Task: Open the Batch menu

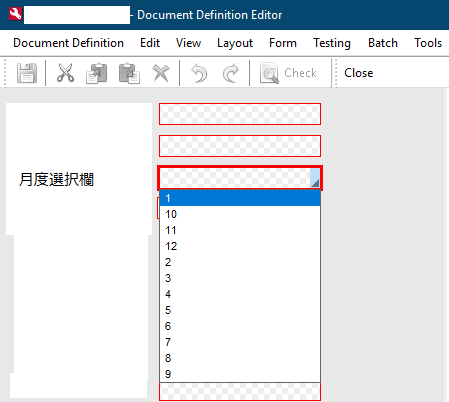Action: coord(383,43)
